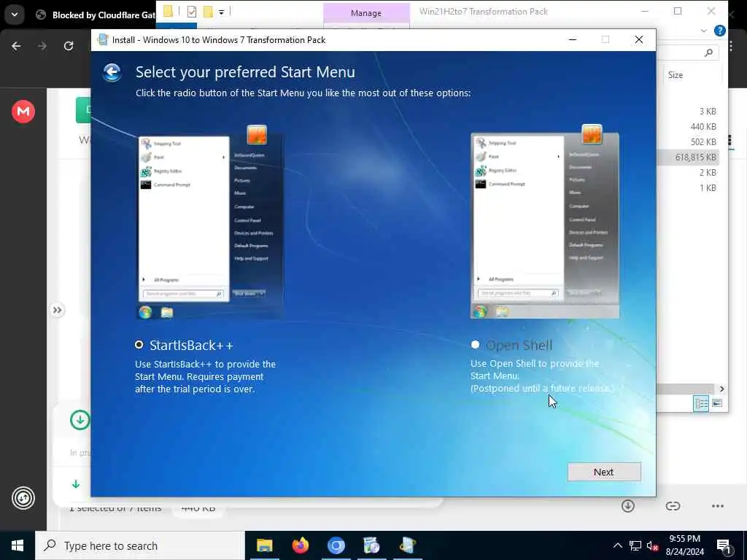Viewport: 747px width, 560px height.
Task: Open File Explorer from the taskbar
Action: point(264,545)
